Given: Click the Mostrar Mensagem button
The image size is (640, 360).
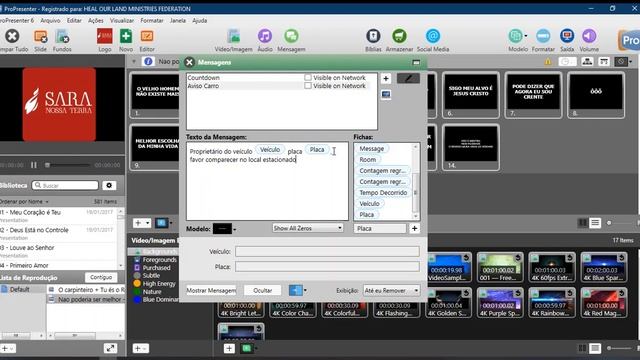Looking at the screenshot, I should click(x=211, y=291).
